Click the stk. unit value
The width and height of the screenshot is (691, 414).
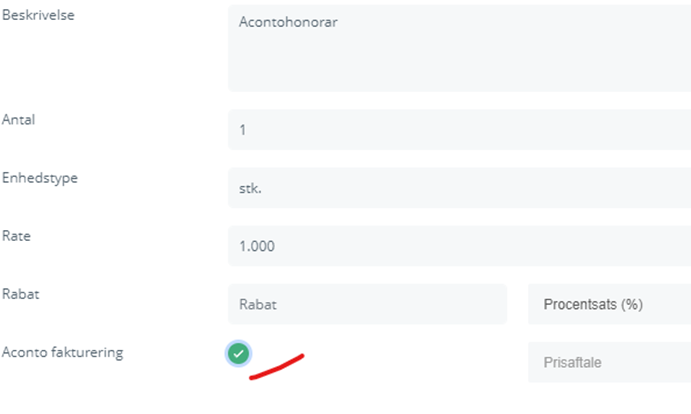click(248, 188)
